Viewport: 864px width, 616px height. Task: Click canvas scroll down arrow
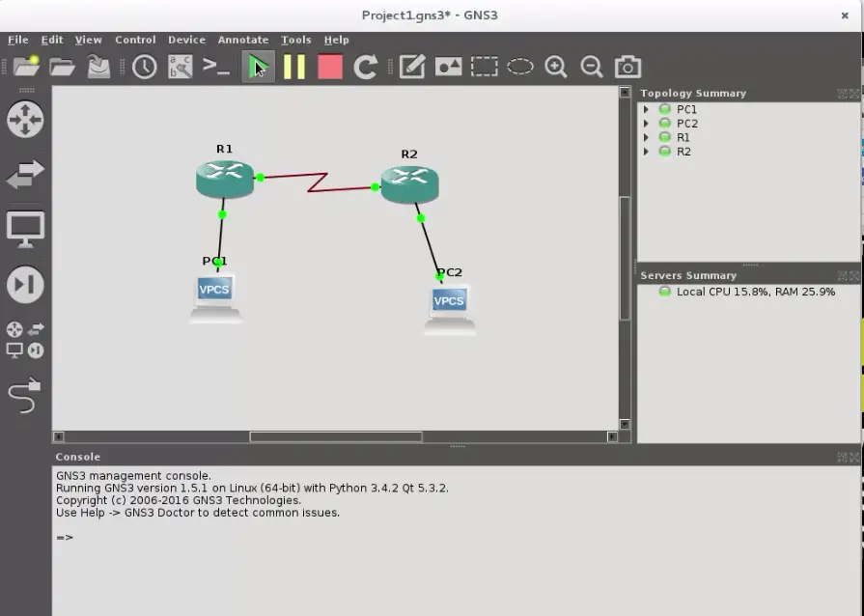point(625,424)
